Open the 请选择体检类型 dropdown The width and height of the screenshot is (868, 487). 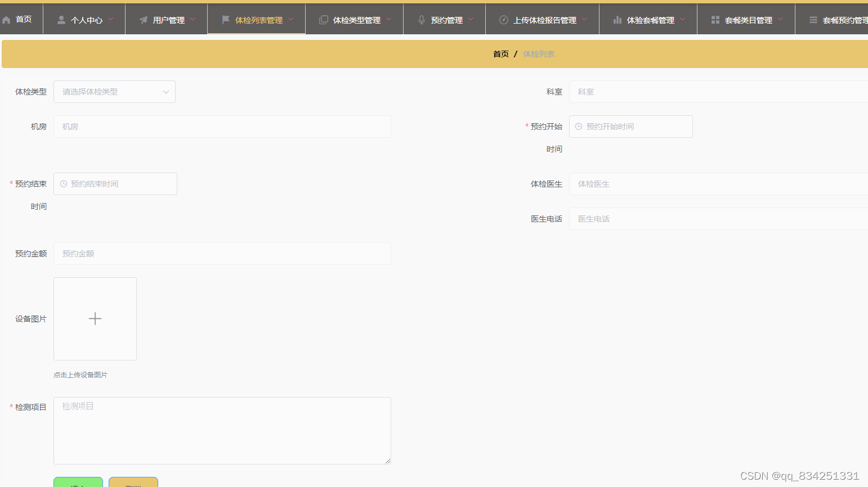pyautogui.click(x=114, y=92)
